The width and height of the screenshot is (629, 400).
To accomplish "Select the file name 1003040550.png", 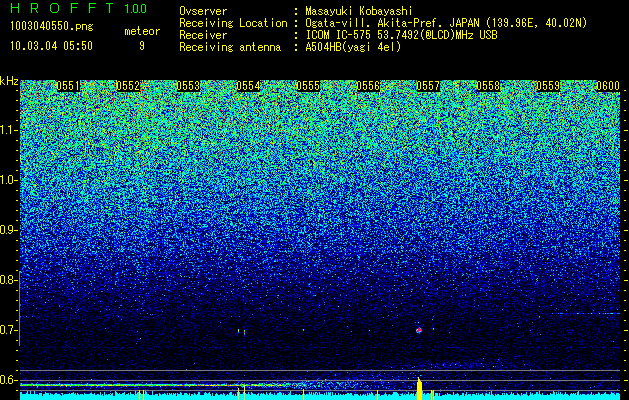I will click(52, 27).
